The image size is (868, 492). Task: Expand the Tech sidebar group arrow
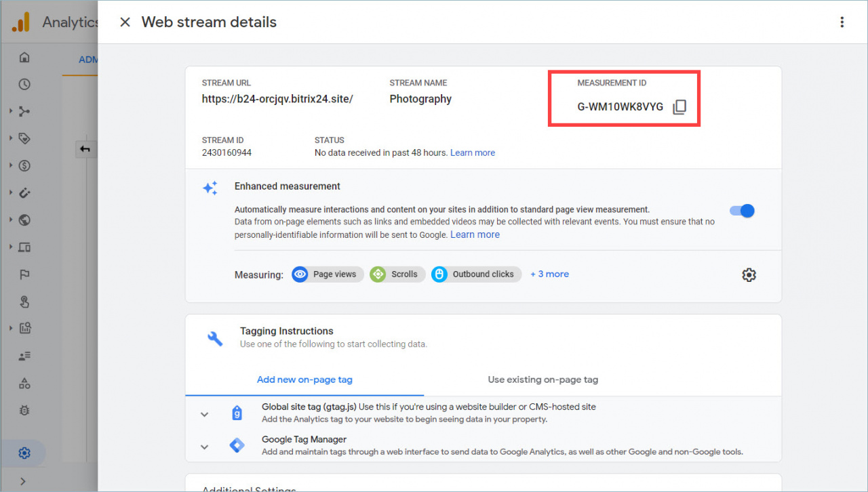[11, 247]
